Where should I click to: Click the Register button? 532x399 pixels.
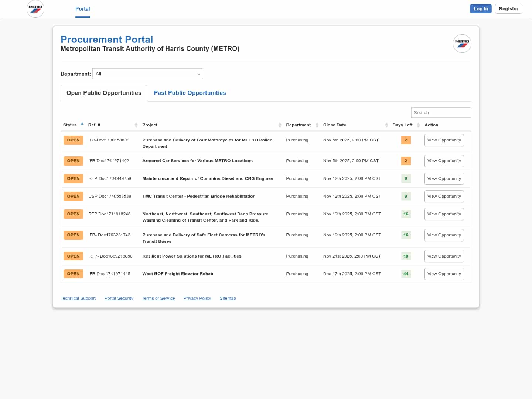click(508, 9)
